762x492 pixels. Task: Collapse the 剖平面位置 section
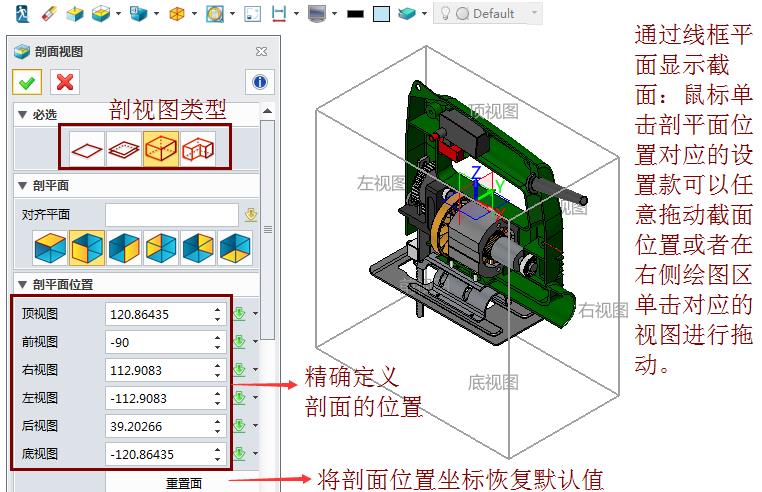click(x=22, y=284)
